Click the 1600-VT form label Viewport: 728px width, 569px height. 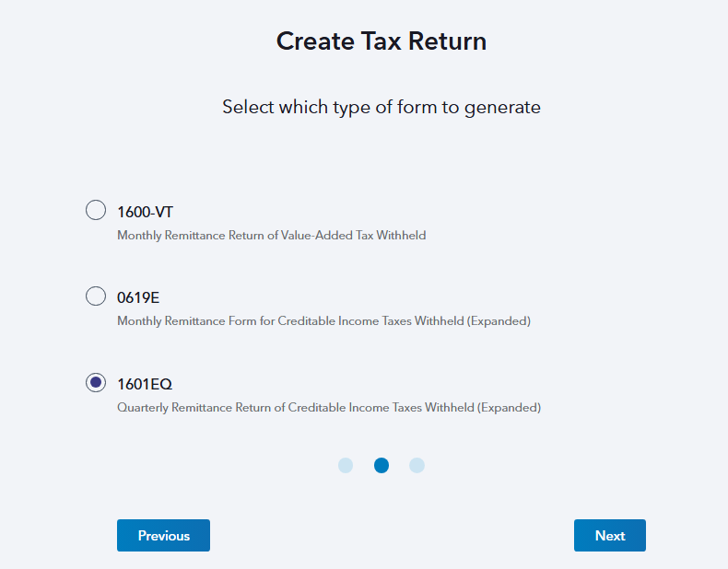(x=145, y=212)
